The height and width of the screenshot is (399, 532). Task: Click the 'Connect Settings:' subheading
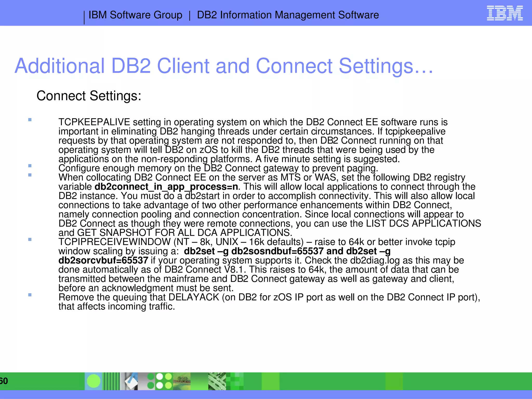click(x=89, y=96)
